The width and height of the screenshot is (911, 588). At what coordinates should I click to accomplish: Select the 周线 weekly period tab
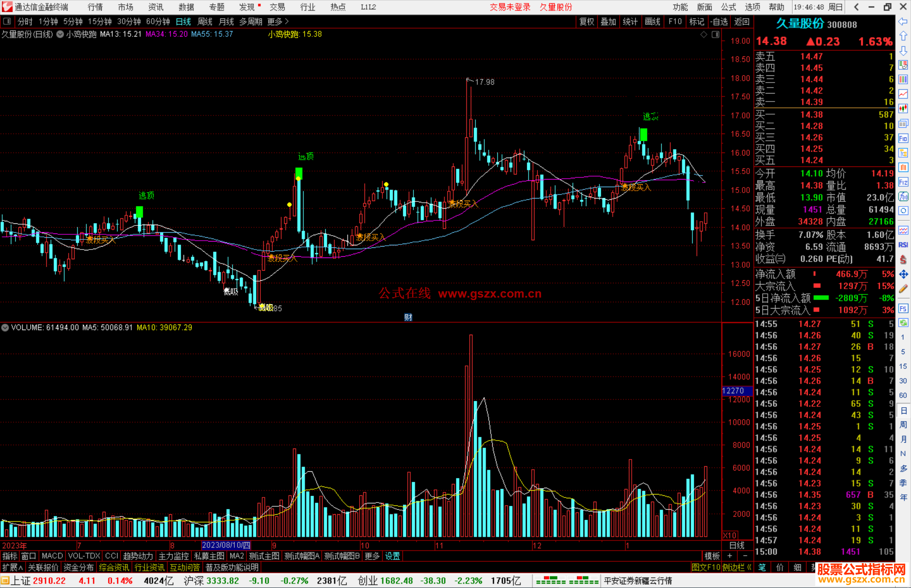coord(205,21)
